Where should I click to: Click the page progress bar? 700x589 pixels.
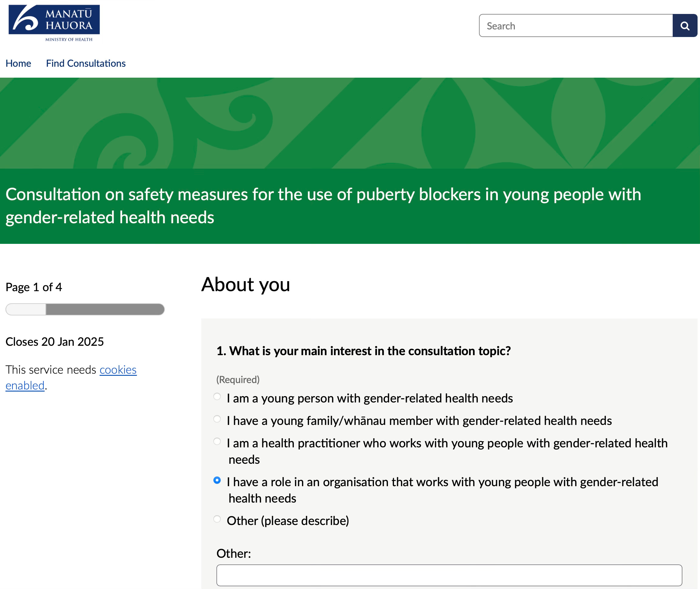(x=85, y=309)
